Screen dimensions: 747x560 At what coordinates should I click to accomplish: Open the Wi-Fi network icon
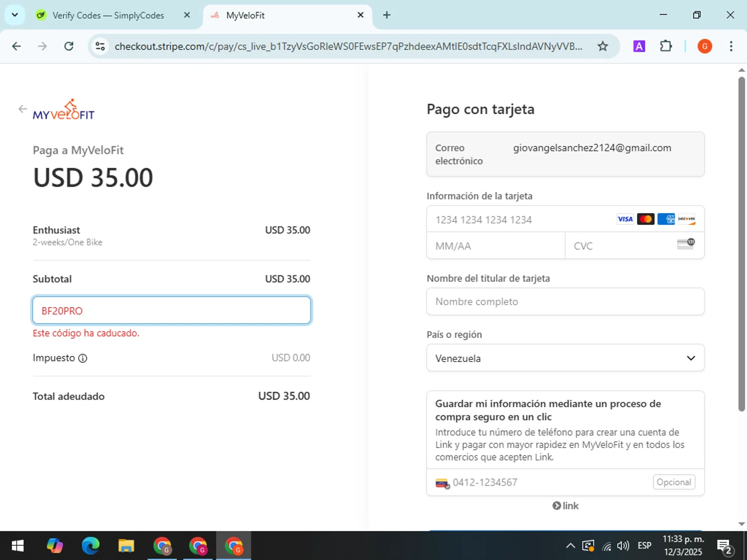click(x=607, y=547)
